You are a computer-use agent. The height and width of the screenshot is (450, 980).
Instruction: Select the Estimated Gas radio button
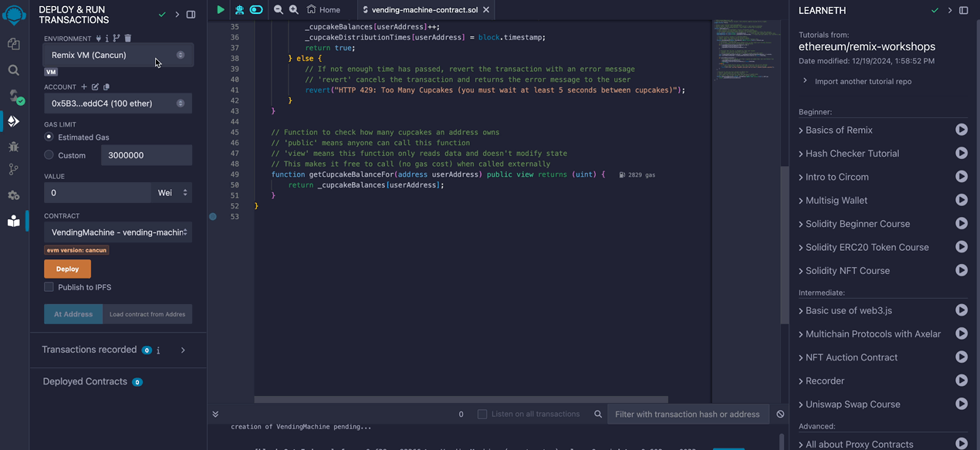49,137
